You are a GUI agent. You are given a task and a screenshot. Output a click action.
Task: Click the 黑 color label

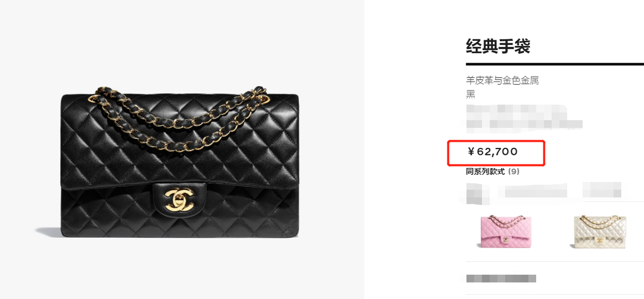coord(471,94)
